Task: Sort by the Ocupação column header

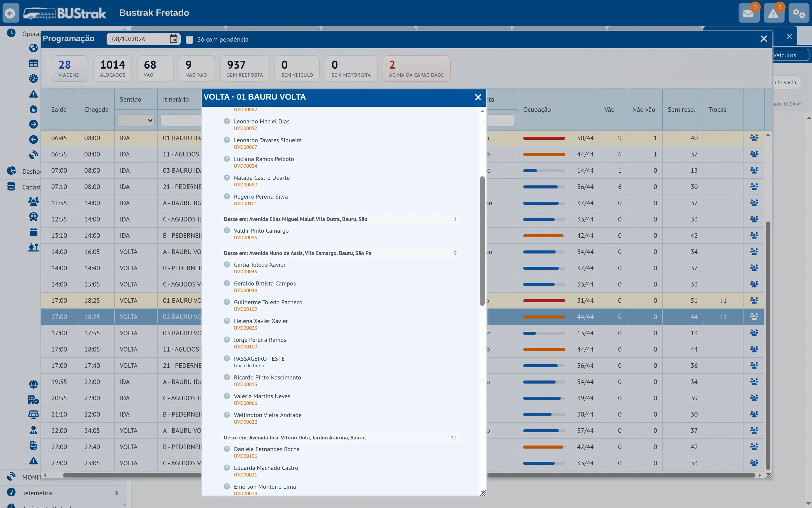Action: click(536, 109)
